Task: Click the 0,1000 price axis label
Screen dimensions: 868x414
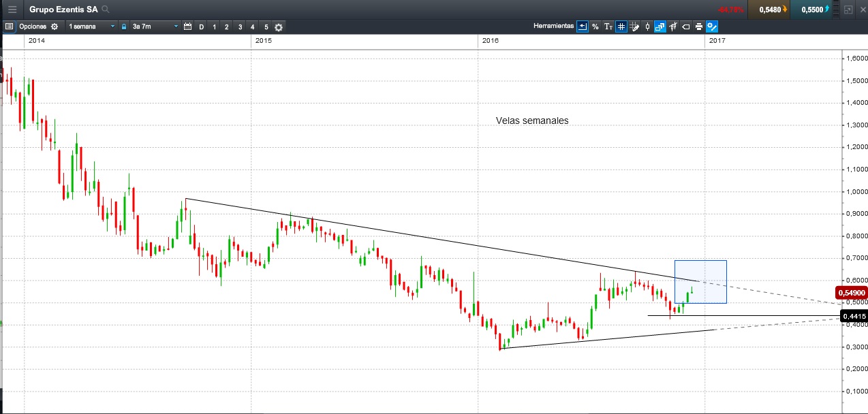Action: click(856, 391)
